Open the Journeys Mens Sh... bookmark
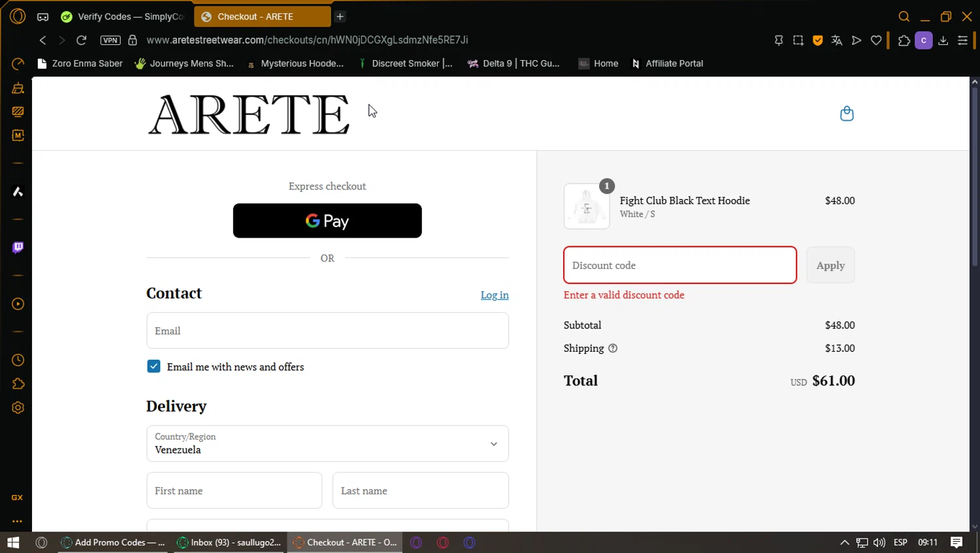 click(184, 63)
